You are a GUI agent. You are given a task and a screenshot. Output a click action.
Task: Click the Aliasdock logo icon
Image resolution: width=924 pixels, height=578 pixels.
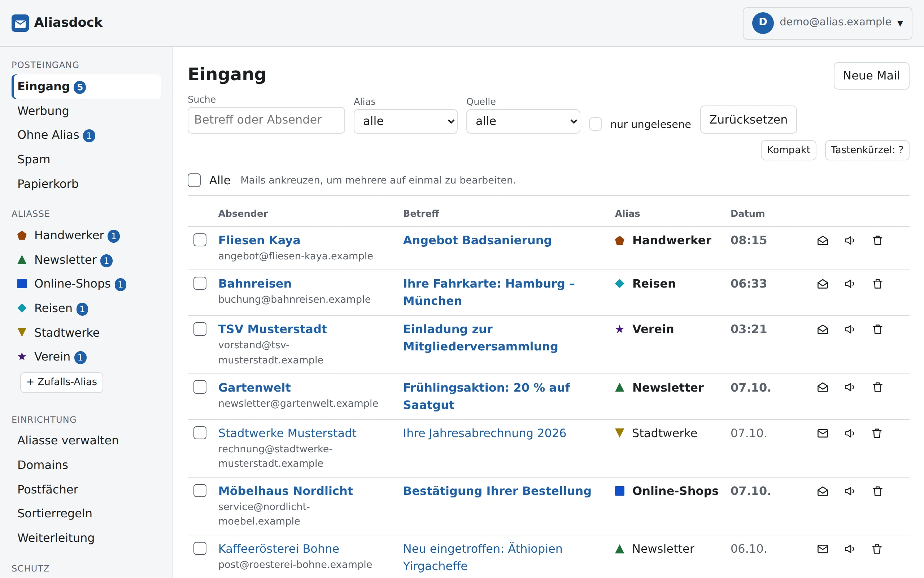point(20,23)
